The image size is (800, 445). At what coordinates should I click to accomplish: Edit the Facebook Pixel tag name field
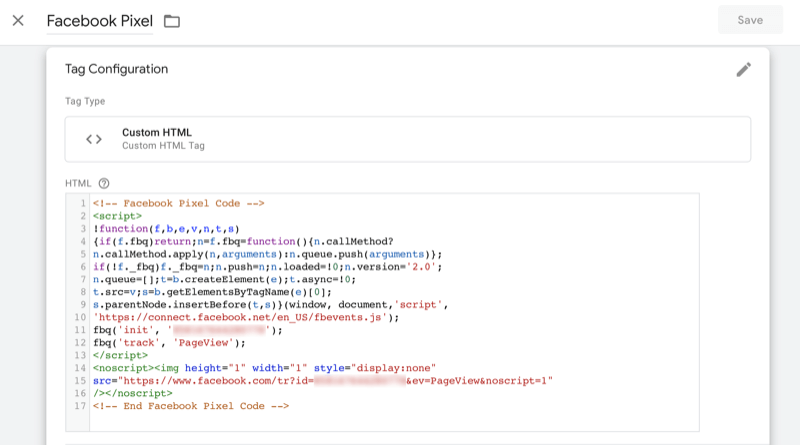(x=99, y=21)
